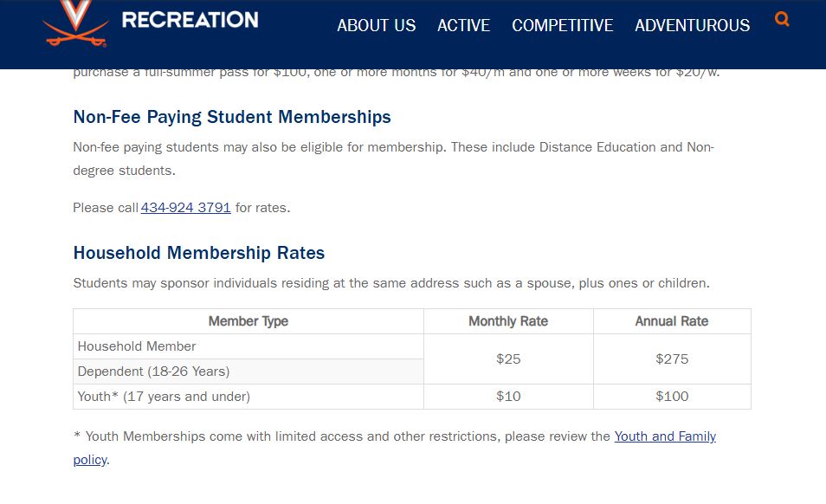Select the Non-Fee Paying Student Memberships heading
Viewport: 826px width, 504px height.
(x=232, y=117)
